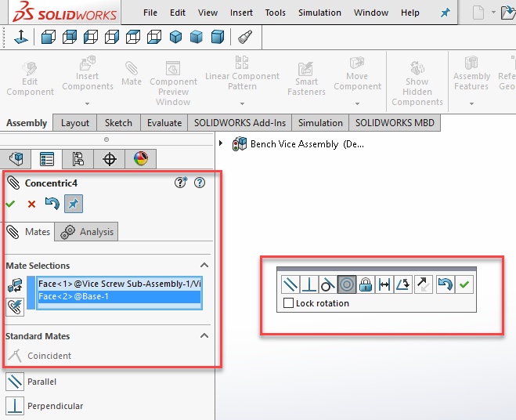Click Undo arrow in PropertyManager
The image size is (516, 420).
[x=52, y=204]
